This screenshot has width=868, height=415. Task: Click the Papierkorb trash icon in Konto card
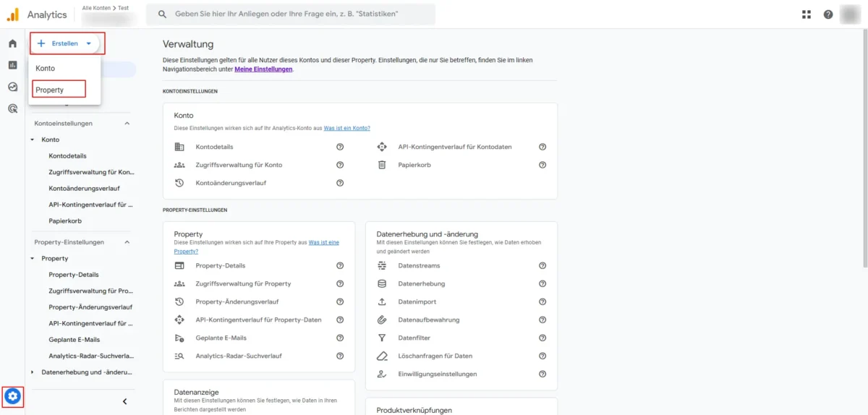coord(382,165)
